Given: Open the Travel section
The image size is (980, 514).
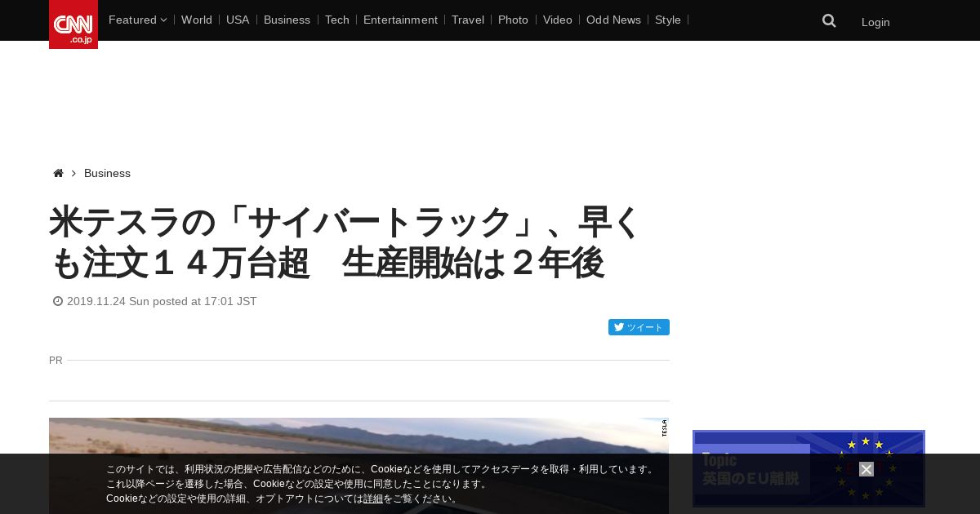Looking at the screenshot, I should click(x=468, y=20).
